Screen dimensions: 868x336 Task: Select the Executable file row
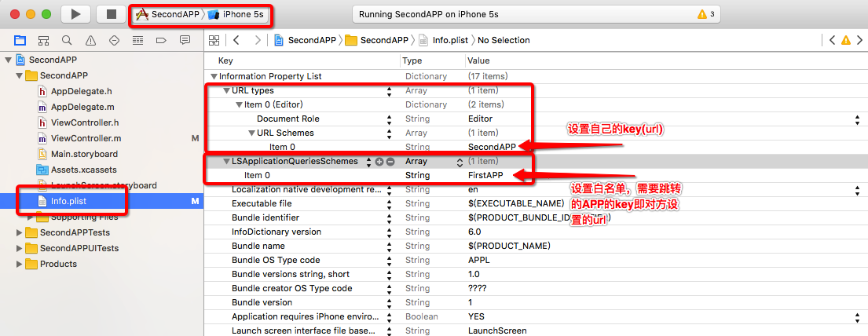tap(536, 203)
